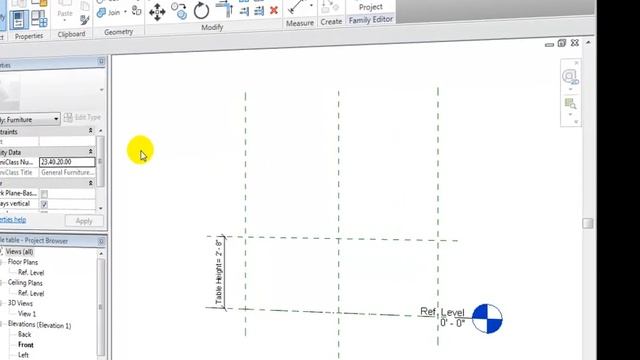Click the OmniClass Number field 23.40.20.00

pos(67,162)
